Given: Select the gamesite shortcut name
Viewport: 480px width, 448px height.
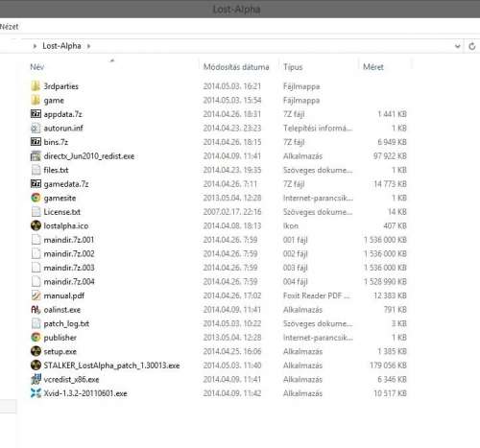Looking at the screenshot, I should click(x=60, y=198).
